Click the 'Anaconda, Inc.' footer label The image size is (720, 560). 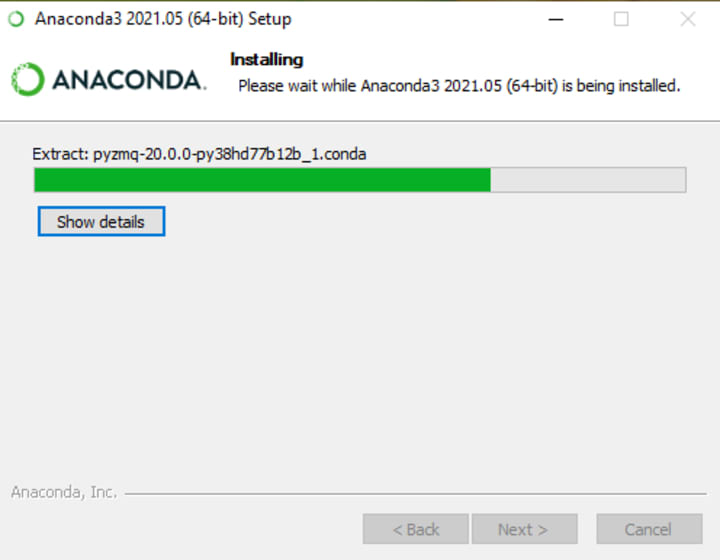[x=64, y=492]
